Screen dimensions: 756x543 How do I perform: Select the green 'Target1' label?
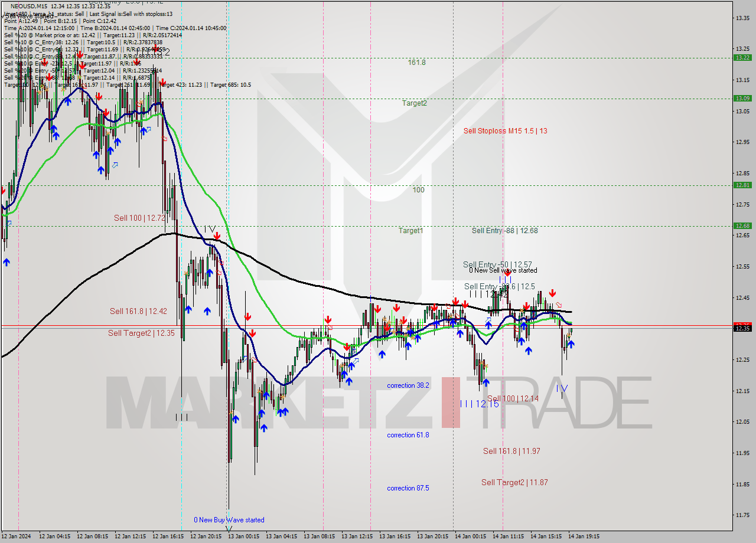[x=410, y=231]
